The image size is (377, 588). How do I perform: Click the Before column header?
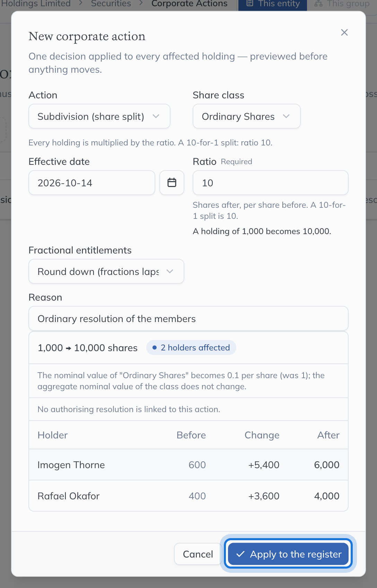191,435
